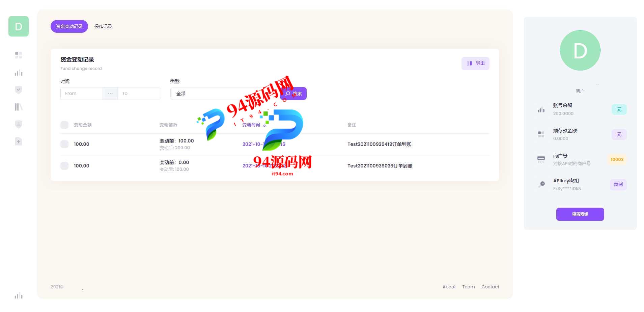This screenshot has width=644, height=312.
Task: Open the plus document sidebar icon
Action: [19, 141]
